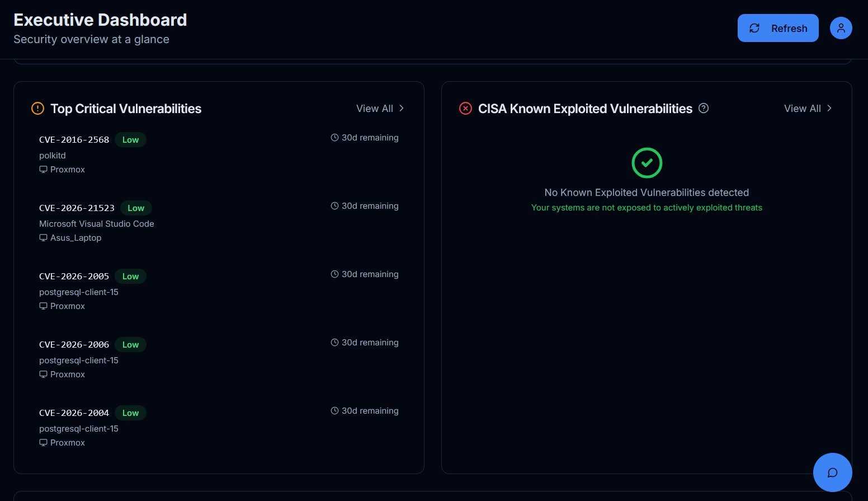Click the red X icon beside CISA Known Exploited Vulnerabilities

[465, 108]
